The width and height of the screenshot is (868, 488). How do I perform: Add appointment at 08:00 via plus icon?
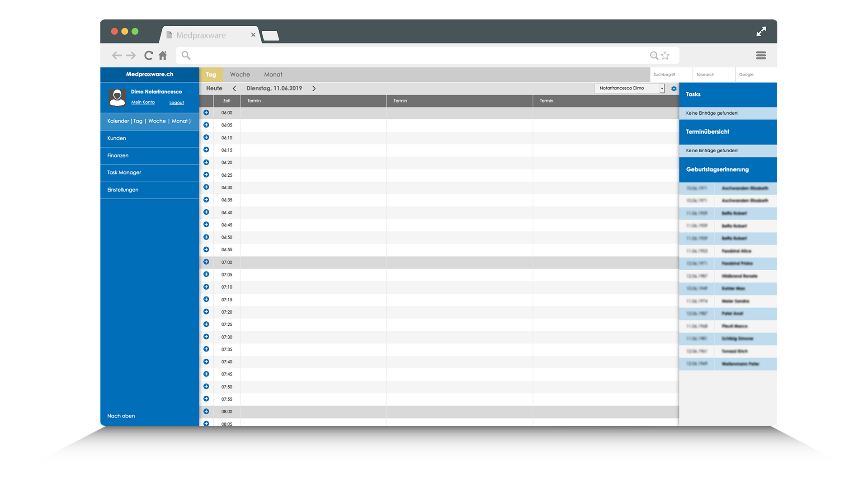click(206, 411)
